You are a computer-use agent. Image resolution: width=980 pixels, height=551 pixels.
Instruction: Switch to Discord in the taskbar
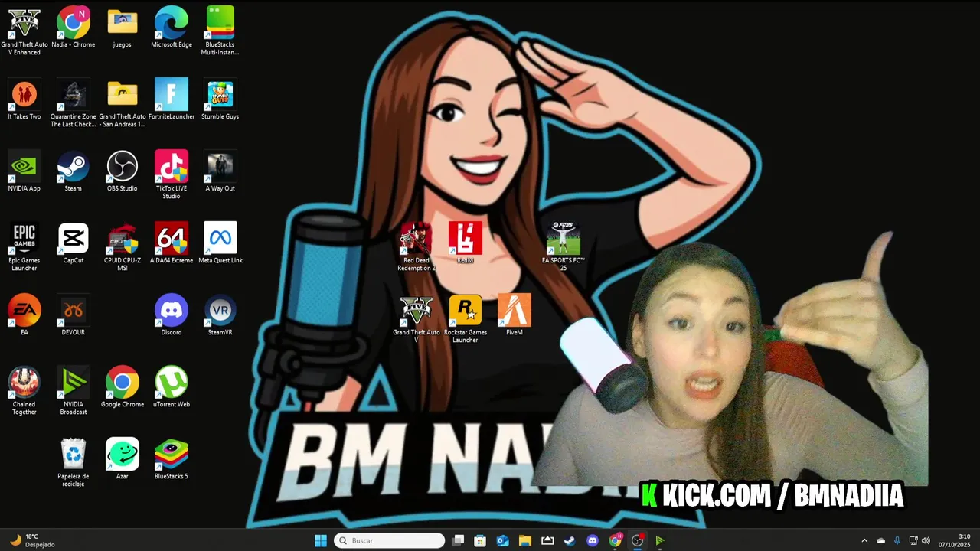point(592,540)
